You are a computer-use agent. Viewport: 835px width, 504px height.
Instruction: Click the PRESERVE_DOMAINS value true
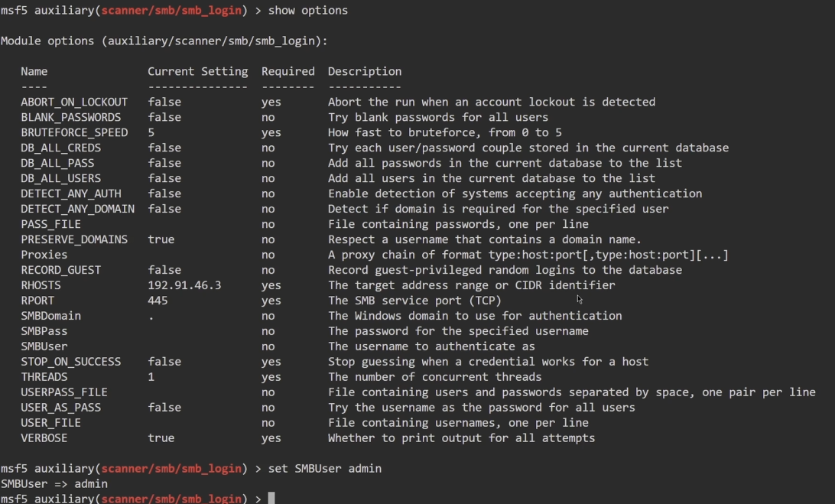pyautogui.click(x=161, y=239)
